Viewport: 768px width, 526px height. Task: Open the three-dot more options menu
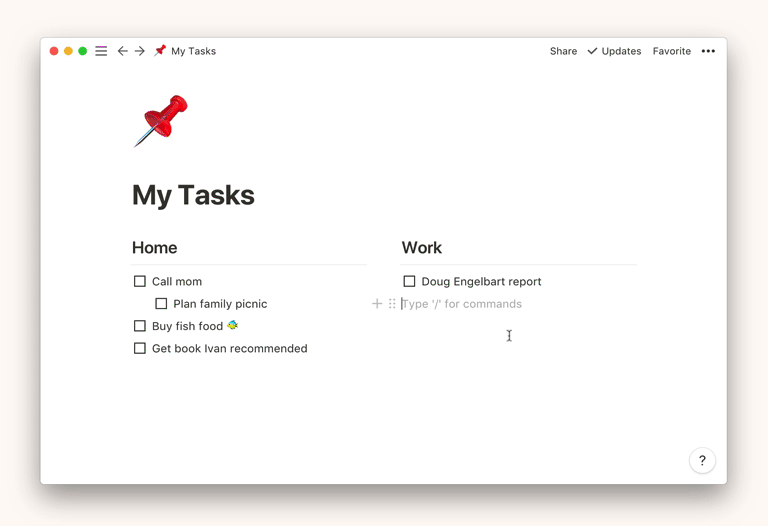tap(708, 51)
